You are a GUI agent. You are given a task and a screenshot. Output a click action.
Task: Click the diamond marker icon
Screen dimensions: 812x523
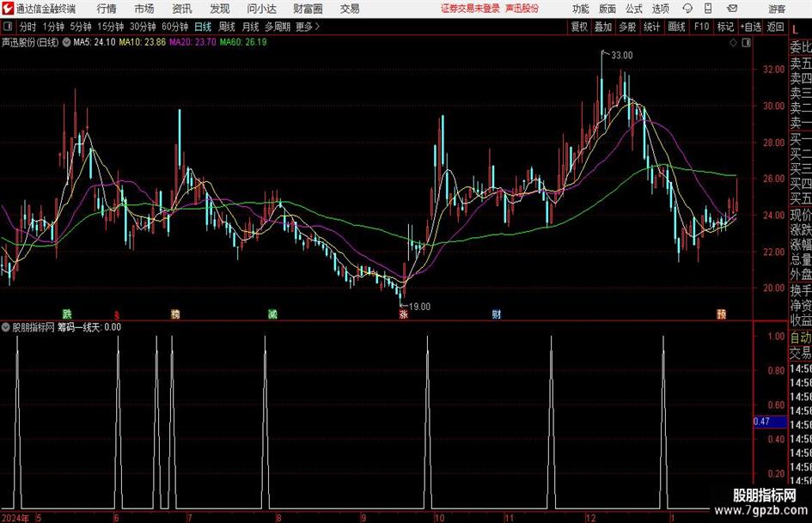point(733,43)
